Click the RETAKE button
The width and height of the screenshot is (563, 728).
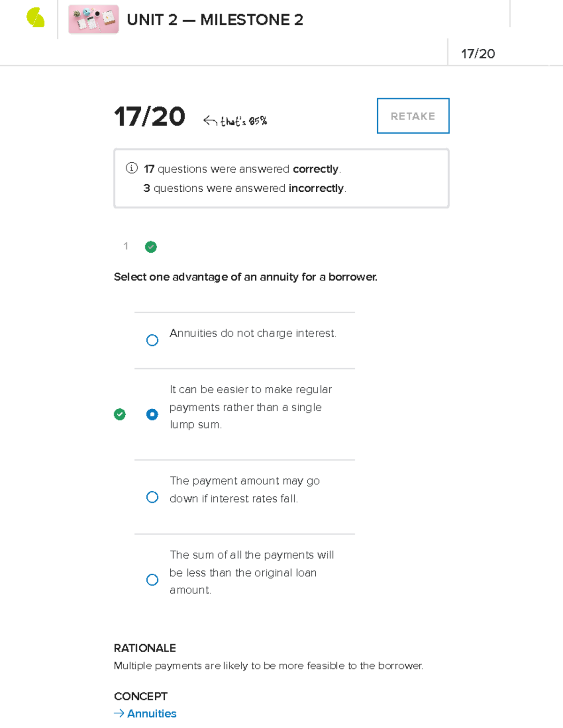click(413, 116)
